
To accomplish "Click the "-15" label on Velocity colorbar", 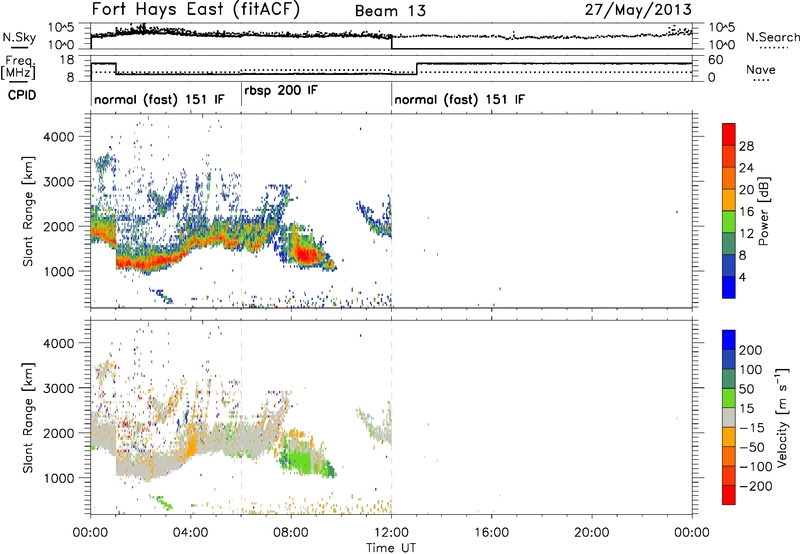I will coord(752,428).
